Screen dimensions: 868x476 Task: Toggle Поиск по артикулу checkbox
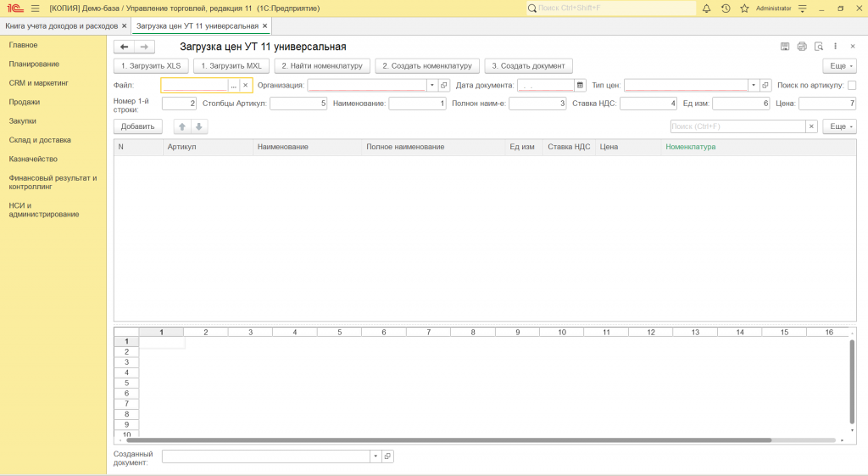pyautogui.click(x=852, y=86)
